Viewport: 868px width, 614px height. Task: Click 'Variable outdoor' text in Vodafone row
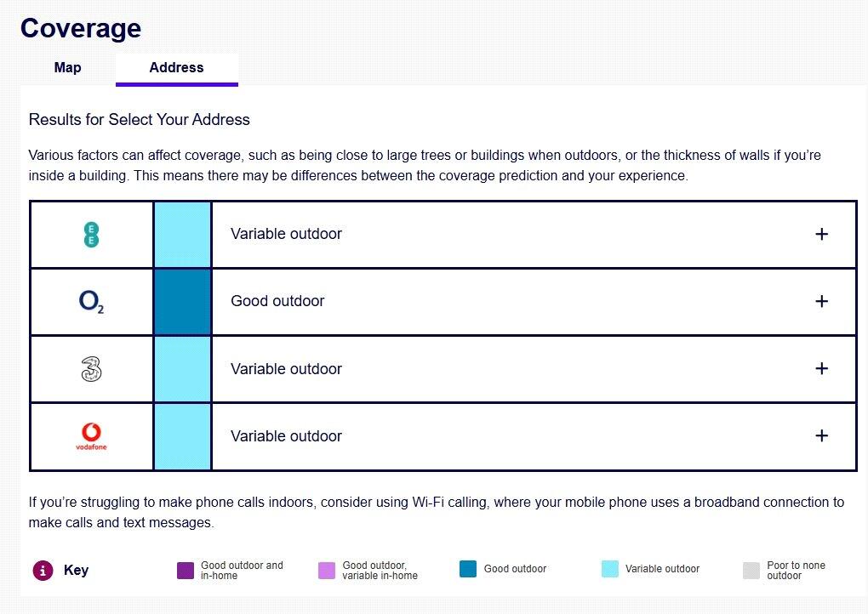[x=286, y=436]
